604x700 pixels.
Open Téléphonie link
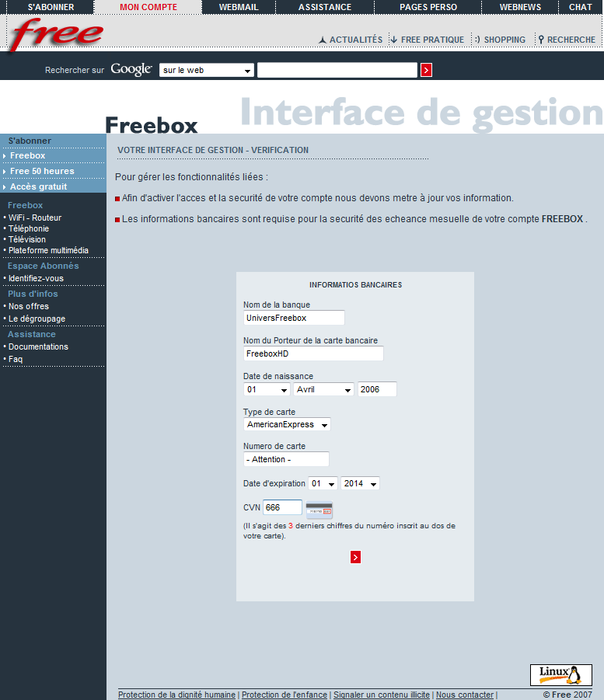(29, 228)
